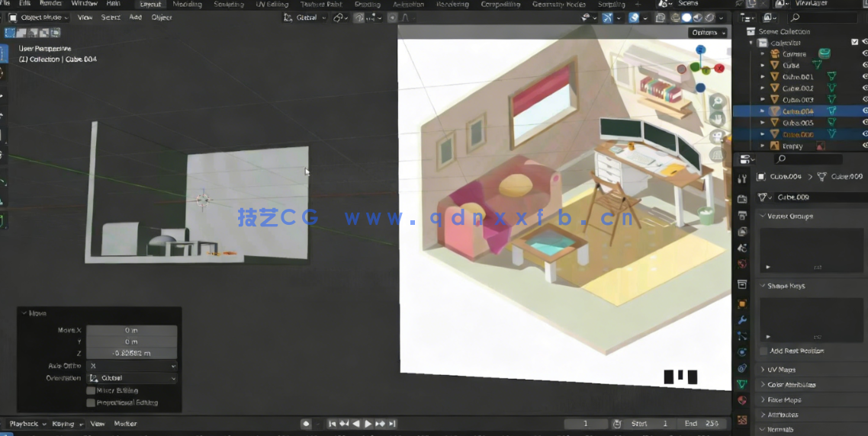This screenshot has height=436, width=868.
Task: Toggle the show gizmo button
Action: tap(608, 18)
